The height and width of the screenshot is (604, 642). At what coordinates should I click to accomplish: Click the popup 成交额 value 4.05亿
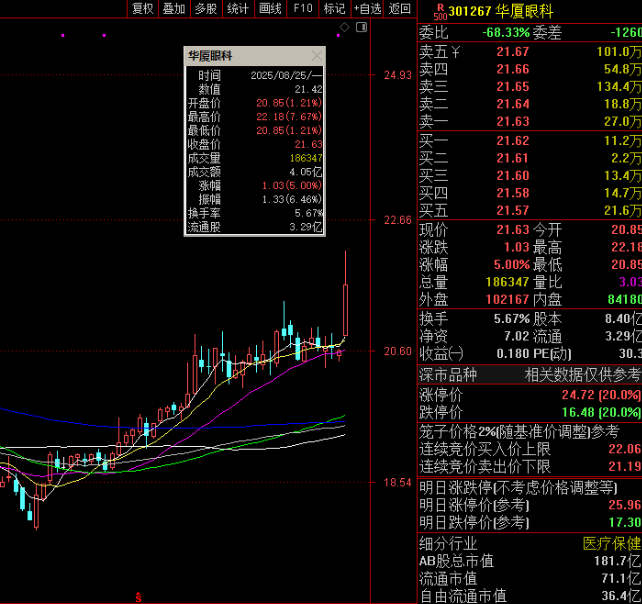[305, 172]
